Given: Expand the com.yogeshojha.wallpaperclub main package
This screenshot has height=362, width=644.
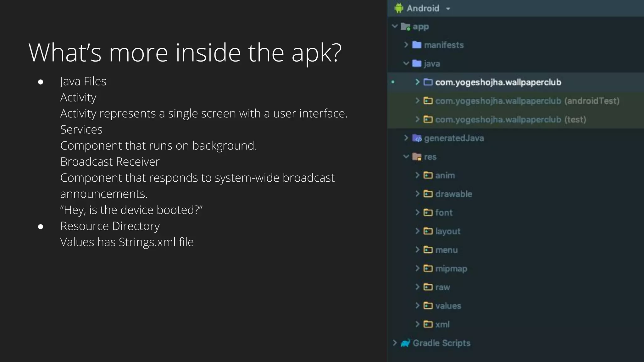Looking at the screenshot, I should coord(418,82).
